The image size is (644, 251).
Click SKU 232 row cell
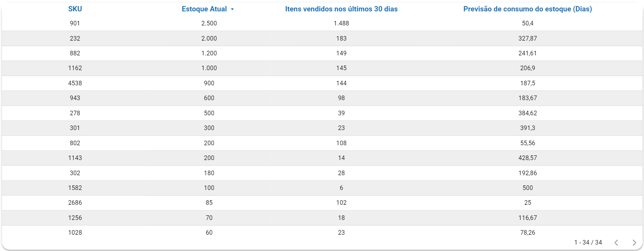[x=75, y=38]
